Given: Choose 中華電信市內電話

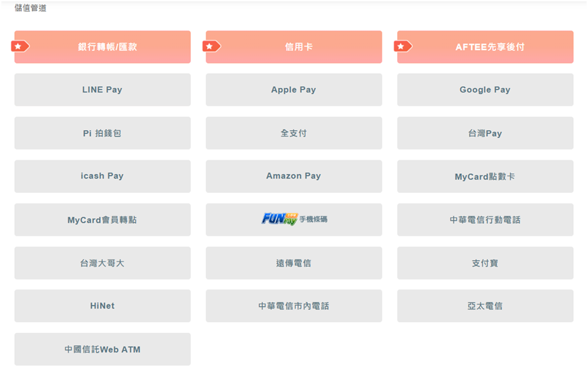Looking at the screenshot, I should click(x=294, y=306).
